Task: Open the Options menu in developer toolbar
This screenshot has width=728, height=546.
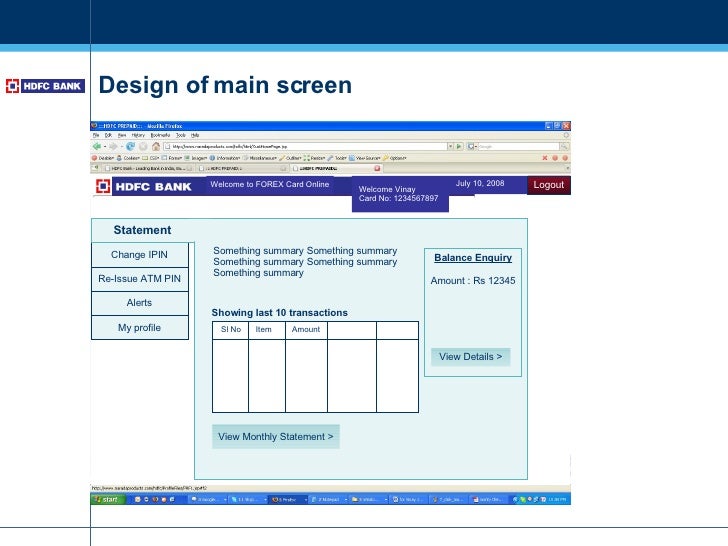Action: 395,158
